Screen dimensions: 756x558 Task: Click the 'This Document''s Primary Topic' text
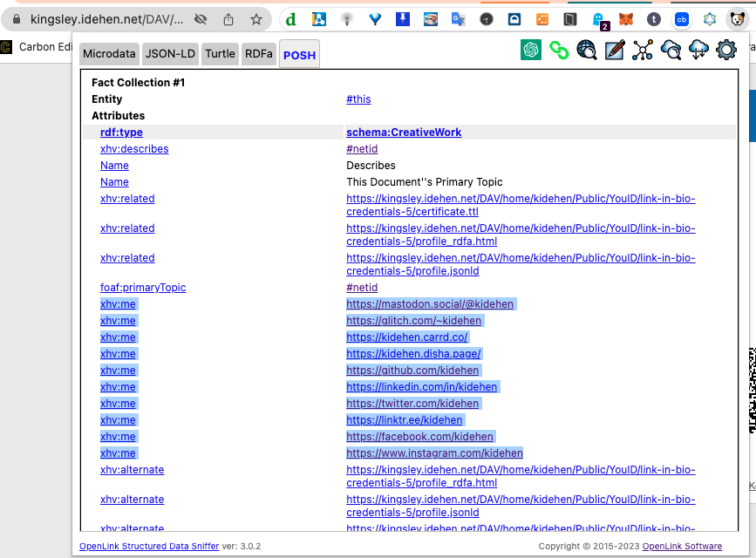[425, 182]
